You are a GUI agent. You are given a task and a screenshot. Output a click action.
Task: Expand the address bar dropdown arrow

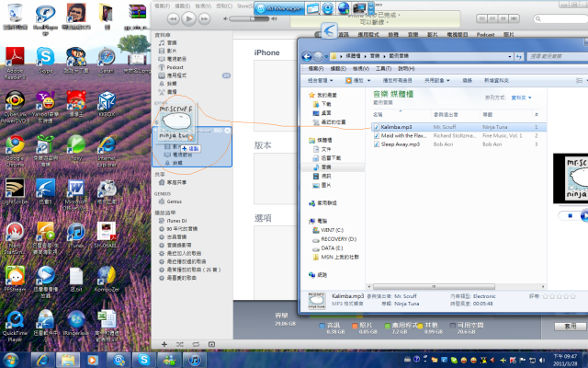pyautogui.click(x=510, y=57)
